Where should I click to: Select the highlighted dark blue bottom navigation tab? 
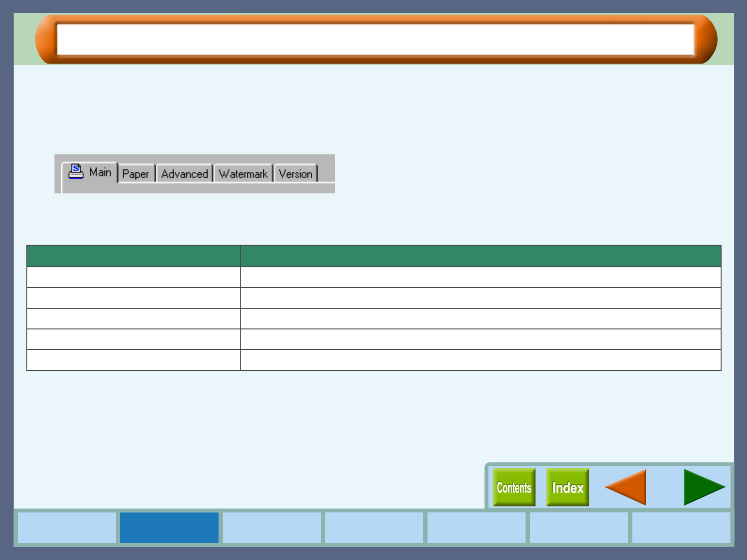click(x=169, y=528)
